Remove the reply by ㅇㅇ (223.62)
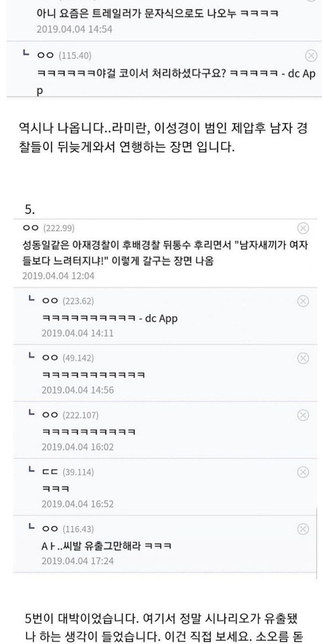This screenshot has height=644, width=322. tap(303, 301)
